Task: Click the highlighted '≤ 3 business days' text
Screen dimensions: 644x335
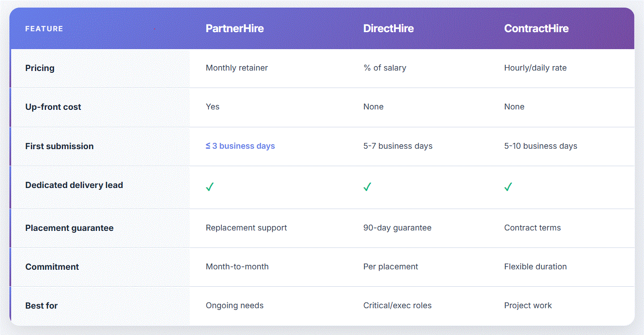Action: coord(240,146)
